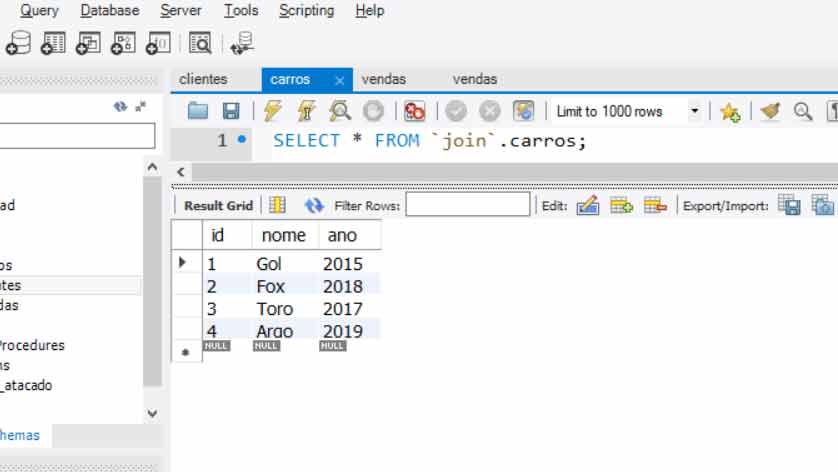Switch to the clientes tab

pyautogui.click(x=203, y=79)
